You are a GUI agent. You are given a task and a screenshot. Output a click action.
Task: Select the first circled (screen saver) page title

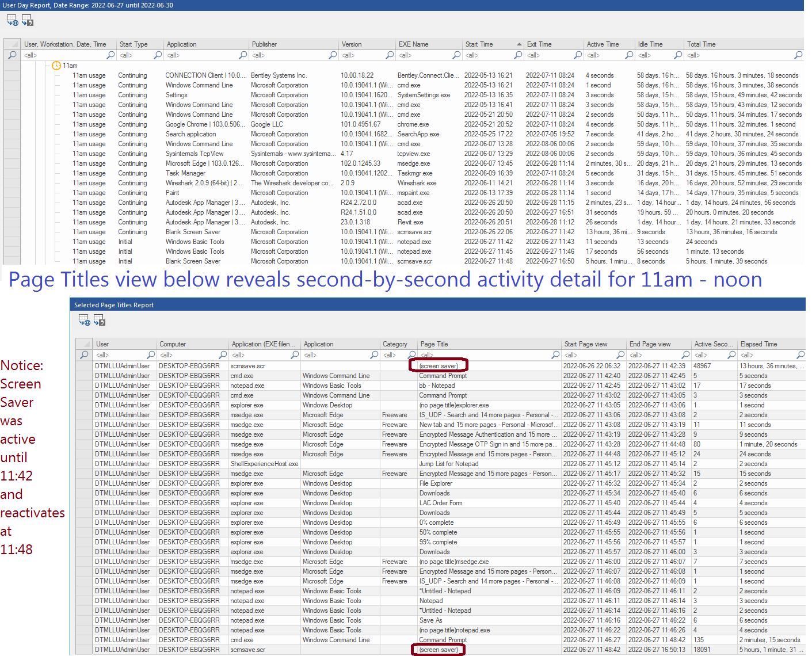pyautogui.click(x=439, y=366)
